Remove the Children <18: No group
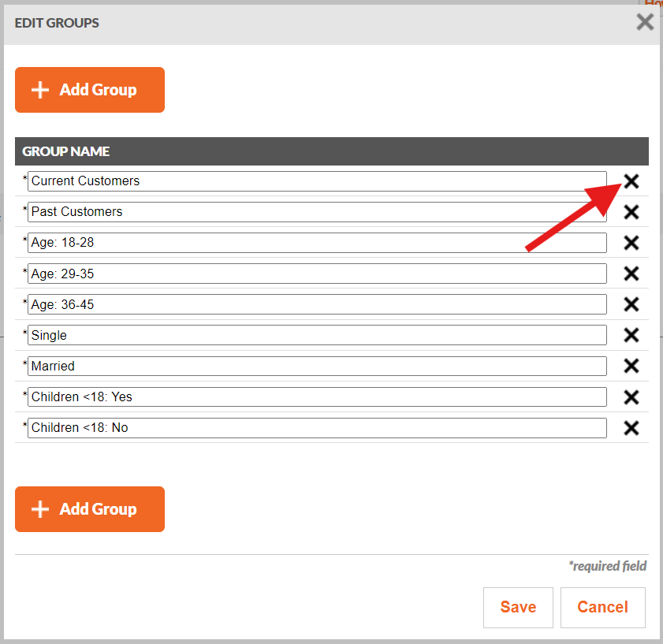 (631, 428)
